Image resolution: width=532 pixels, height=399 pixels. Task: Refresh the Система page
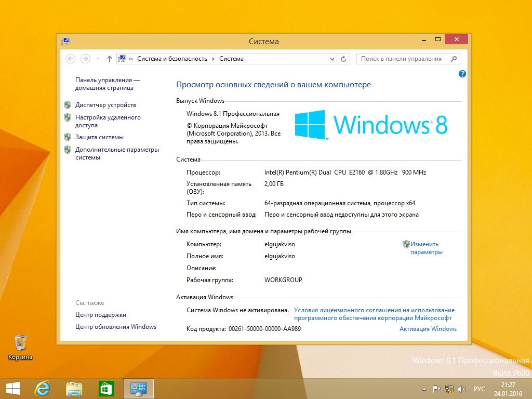coord(343,59)
